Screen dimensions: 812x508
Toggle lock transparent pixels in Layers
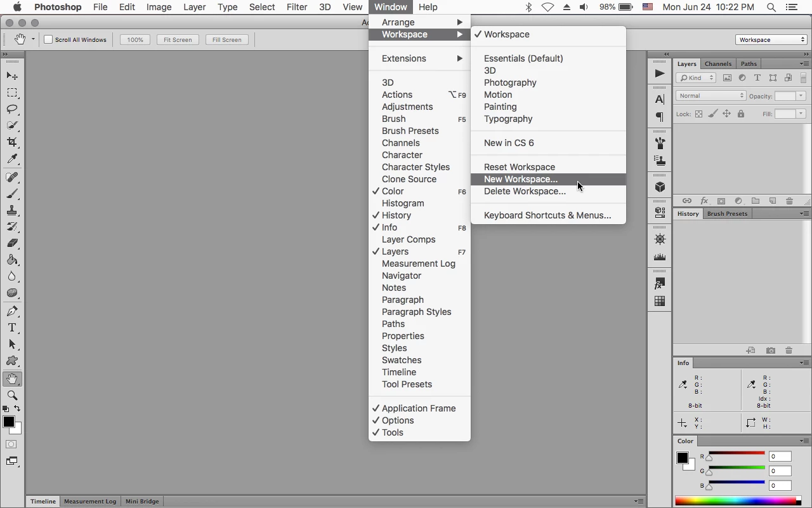click(x=698, y=114)
